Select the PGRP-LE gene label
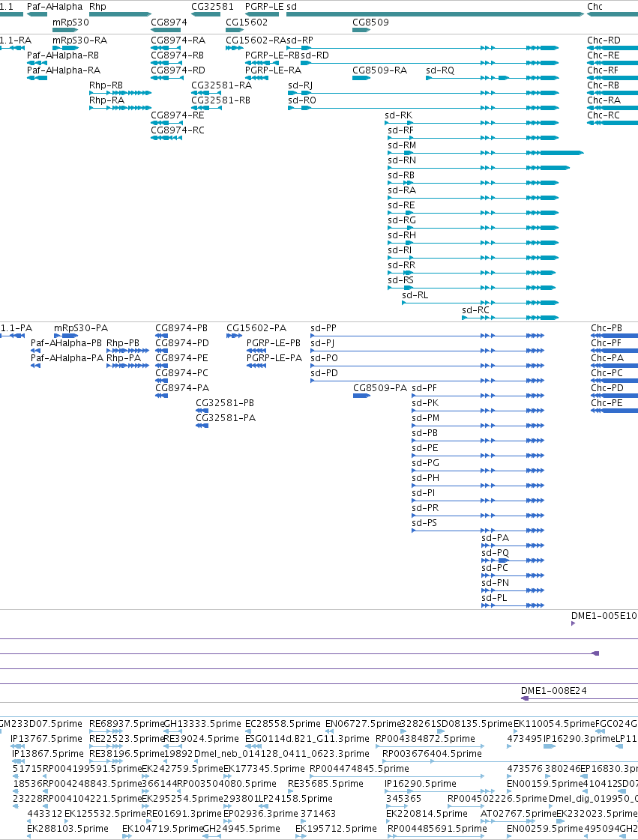Screen dimensions: 638x840 (265, 7)
